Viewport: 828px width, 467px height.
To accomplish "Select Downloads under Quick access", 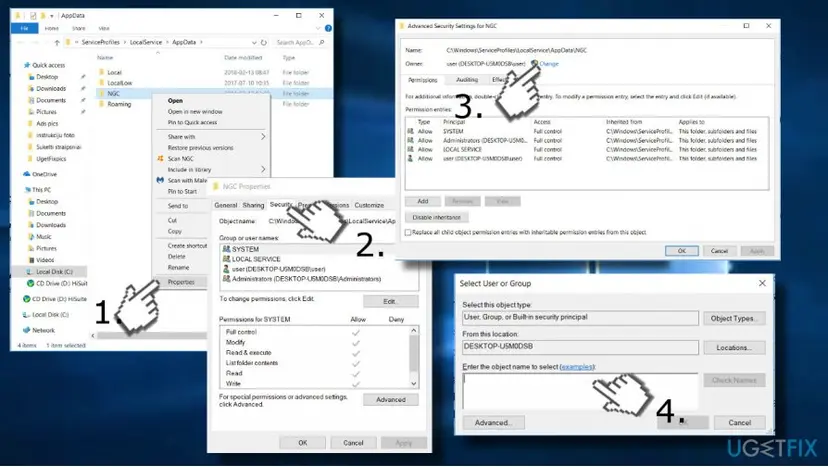I will point(51,88).
